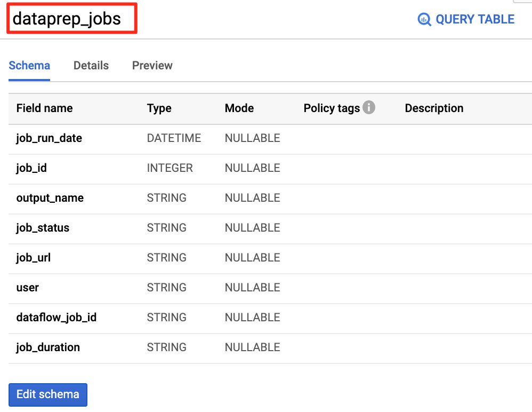Click the job_status field name
The width and height of the screenshot is (532, 412).
[43, 228]
